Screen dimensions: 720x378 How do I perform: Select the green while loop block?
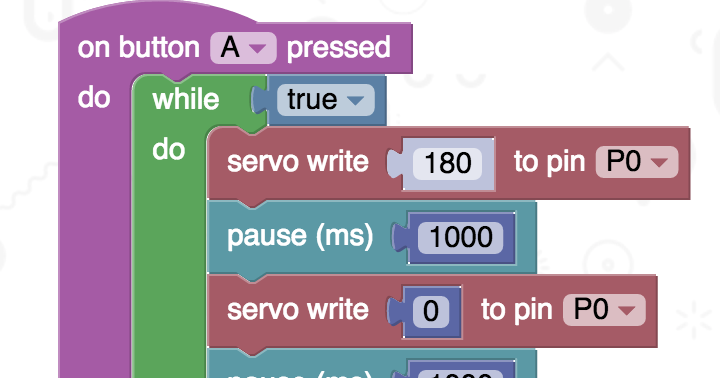click(x=186, y=100)
